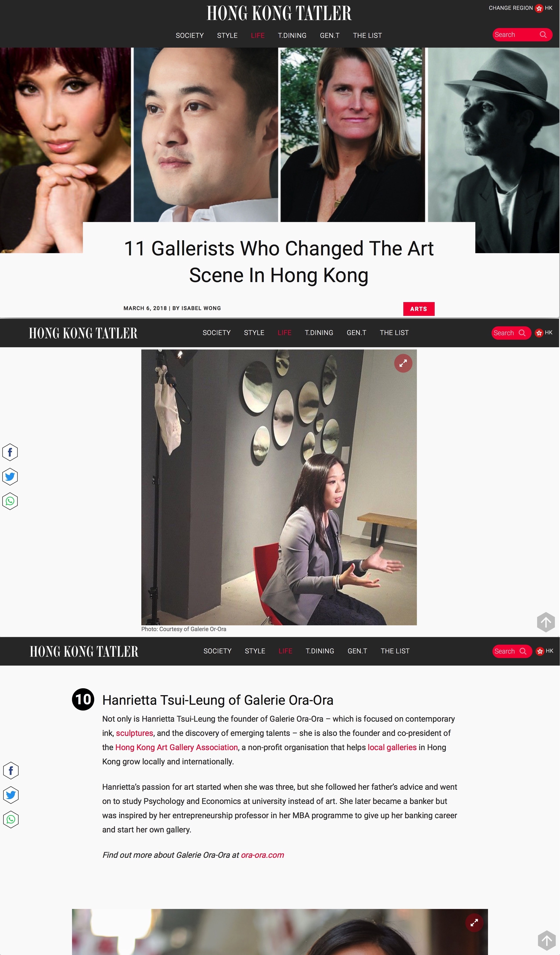Click the red ARTS tag button
The width and height of the screenshot is (560, 955).
(x=419, y=309)
